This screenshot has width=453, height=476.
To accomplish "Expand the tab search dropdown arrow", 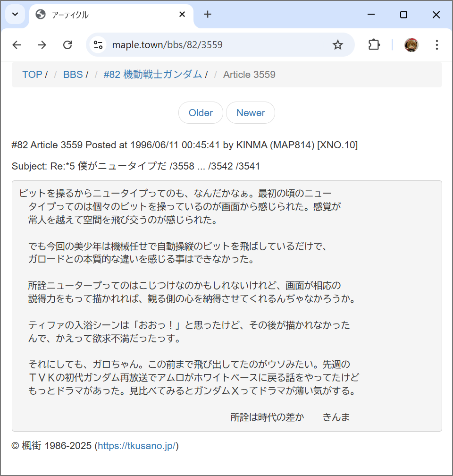I will (x=15, y=15).
